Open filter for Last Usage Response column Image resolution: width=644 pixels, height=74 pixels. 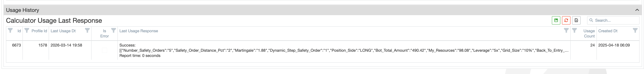click(566, 30)
